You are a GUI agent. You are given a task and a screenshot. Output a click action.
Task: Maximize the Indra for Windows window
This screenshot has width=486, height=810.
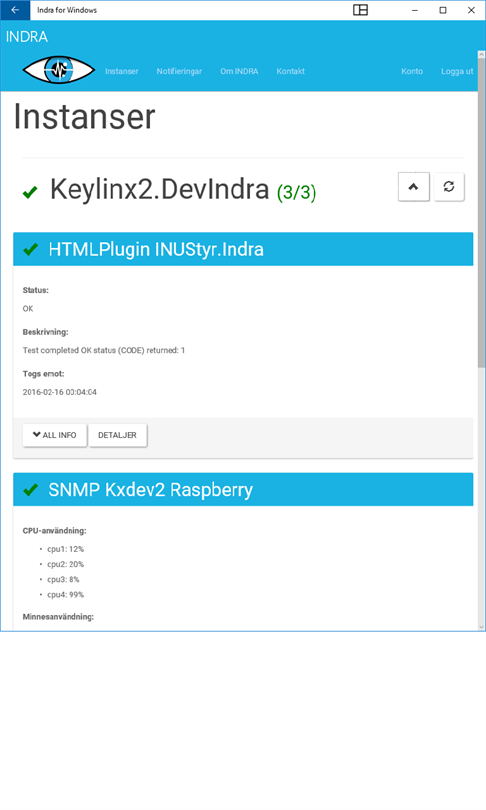pyautogui.click(x=443, y=10)
